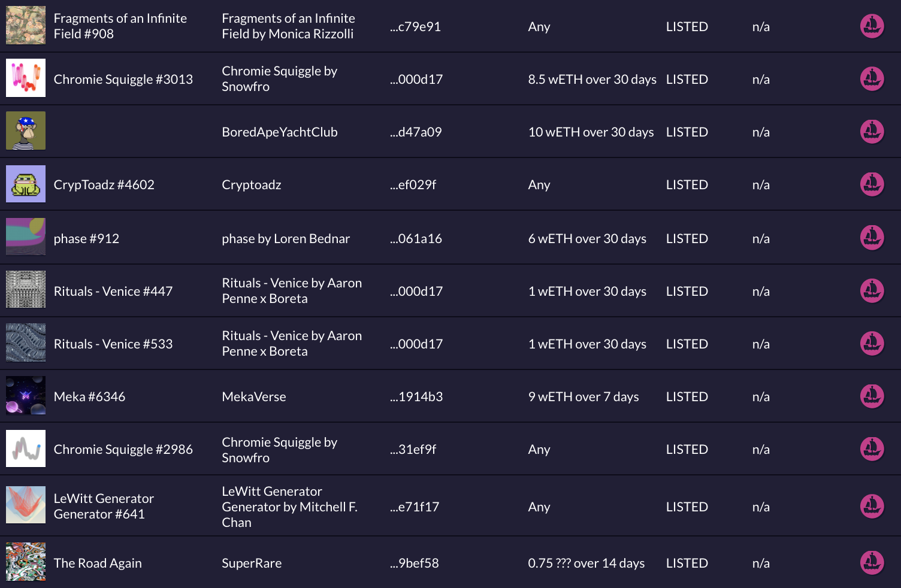The image size is (901, 588).
Task: Open the SuperRare collection link
Action: click(252, 563)
